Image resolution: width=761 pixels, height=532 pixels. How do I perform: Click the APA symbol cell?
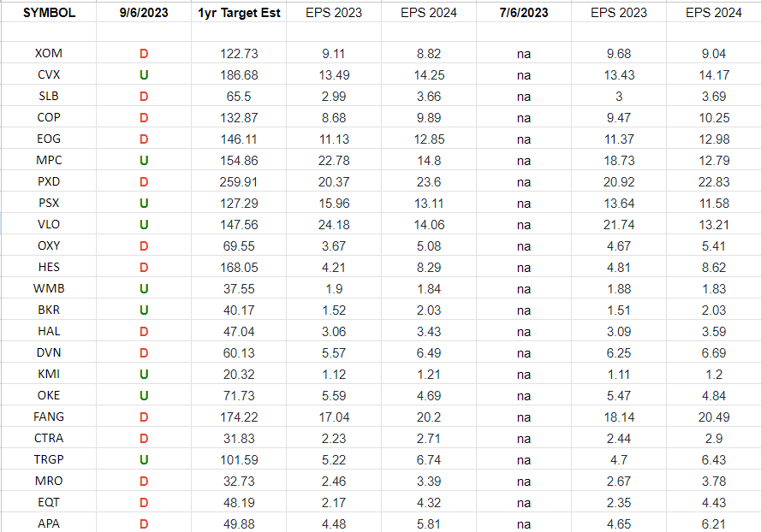(x=49, y=523)
